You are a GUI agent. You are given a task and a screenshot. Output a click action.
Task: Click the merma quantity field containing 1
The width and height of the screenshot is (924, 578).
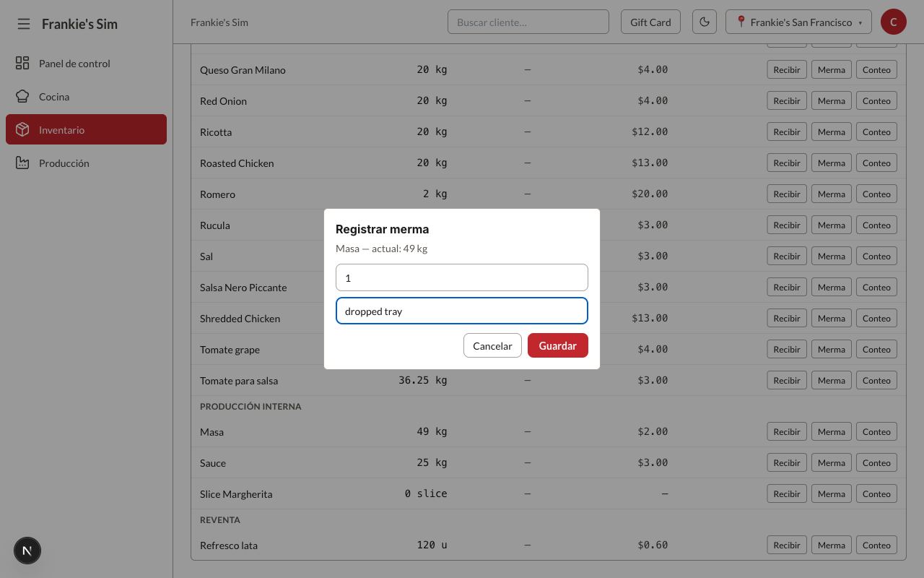[462, 277]
